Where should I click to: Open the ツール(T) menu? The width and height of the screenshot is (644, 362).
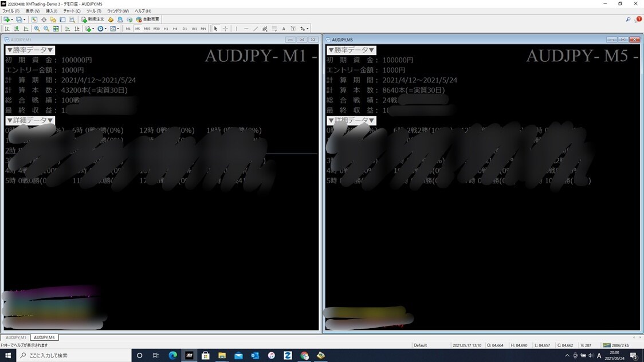point(93,11)
